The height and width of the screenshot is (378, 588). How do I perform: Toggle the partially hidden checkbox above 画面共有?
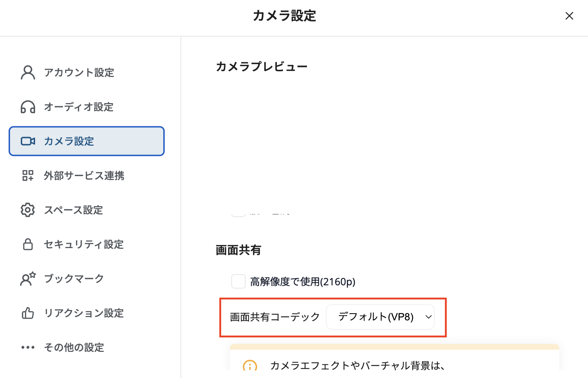pos(238,214)
